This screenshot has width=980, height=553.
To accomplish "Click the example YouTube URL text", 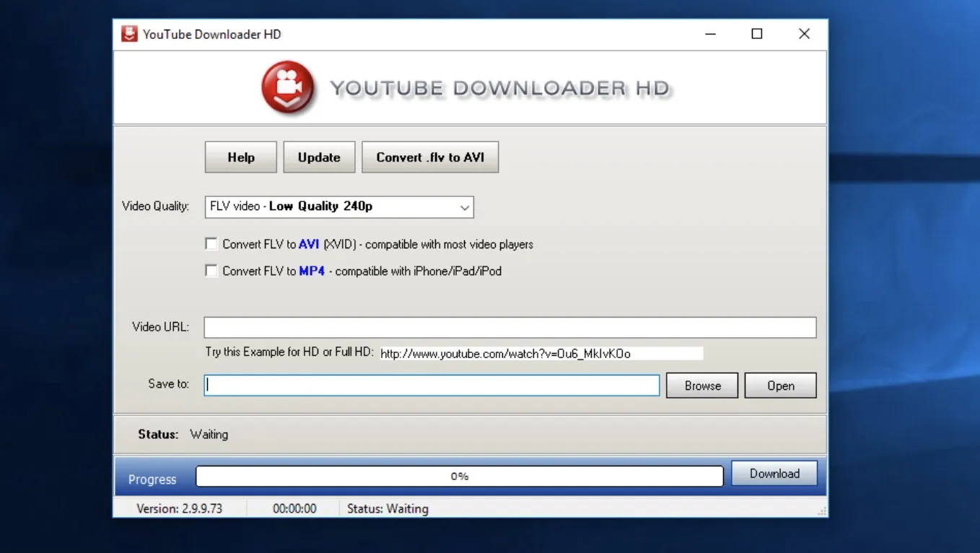I will 505,354.
